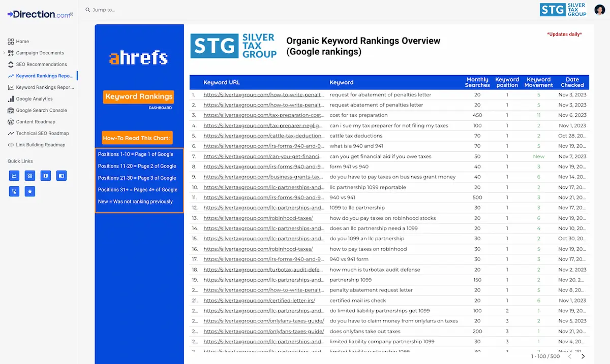
Task: Click the open-book Quick Links icon
Action: point(62,175)
